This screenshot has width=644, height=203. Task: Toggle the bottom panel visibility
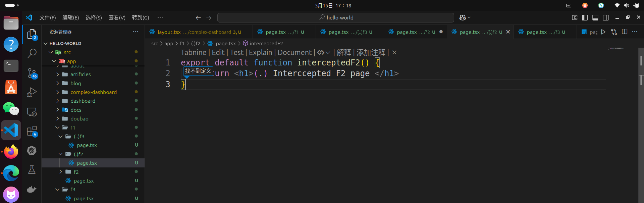point(595,17)
